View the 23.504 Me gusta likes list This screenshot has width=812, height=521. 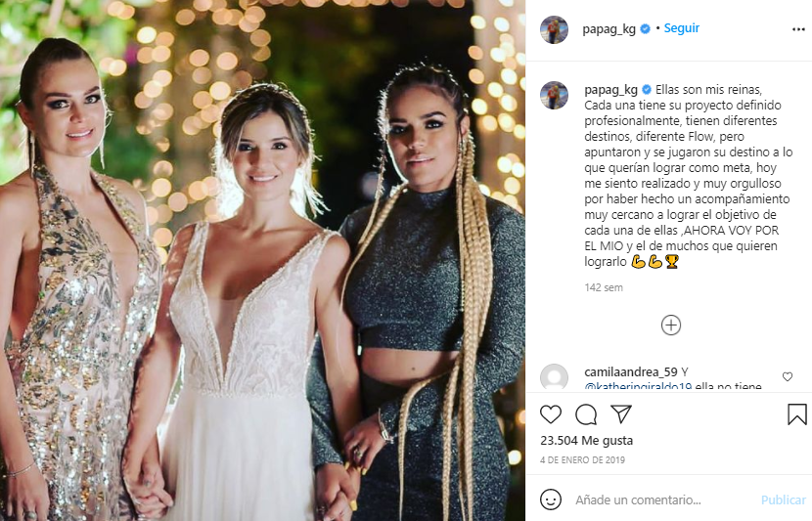click(586, 440)
